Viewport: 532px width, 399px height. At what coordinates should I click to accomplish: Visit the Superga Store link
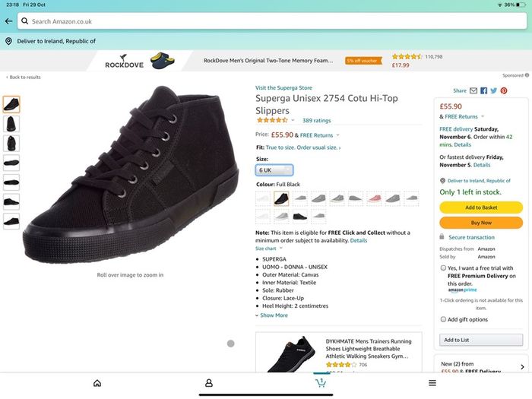tap(283, 88)
